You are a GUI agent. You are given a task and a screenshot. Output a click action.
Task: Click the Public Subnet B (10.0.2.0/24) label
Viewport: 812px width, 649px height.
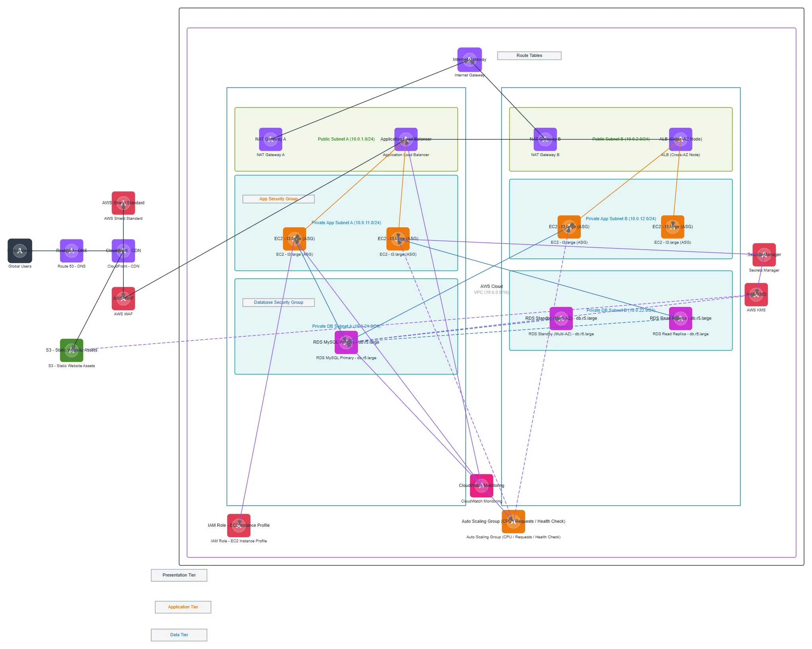click(x=621, y=139)
